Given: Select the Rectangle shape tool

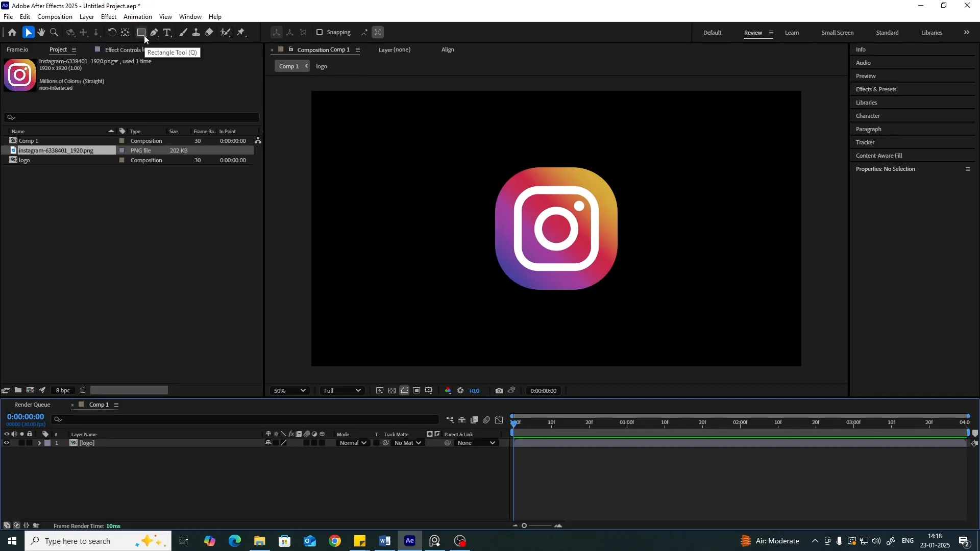Looking at the screenshot, I should [x=141, y=32].
